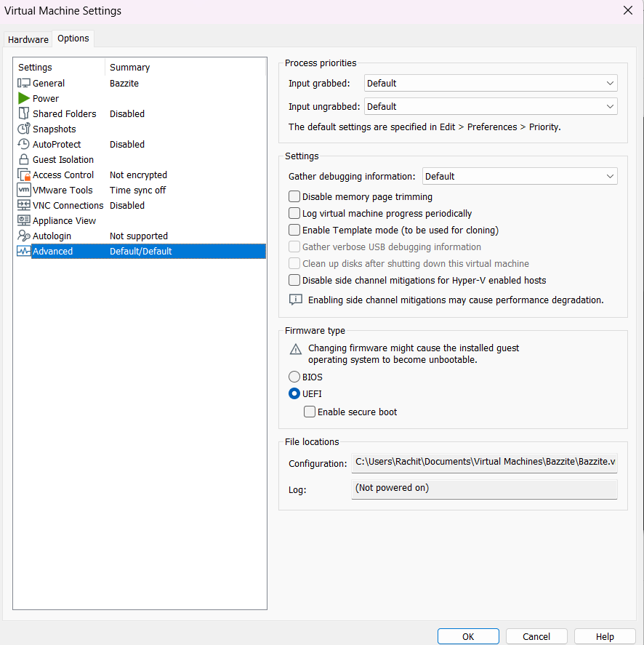This screenshot has width=644, height=645.
Task: Select the UEFI firmware radio button
Action: [294, 393]
